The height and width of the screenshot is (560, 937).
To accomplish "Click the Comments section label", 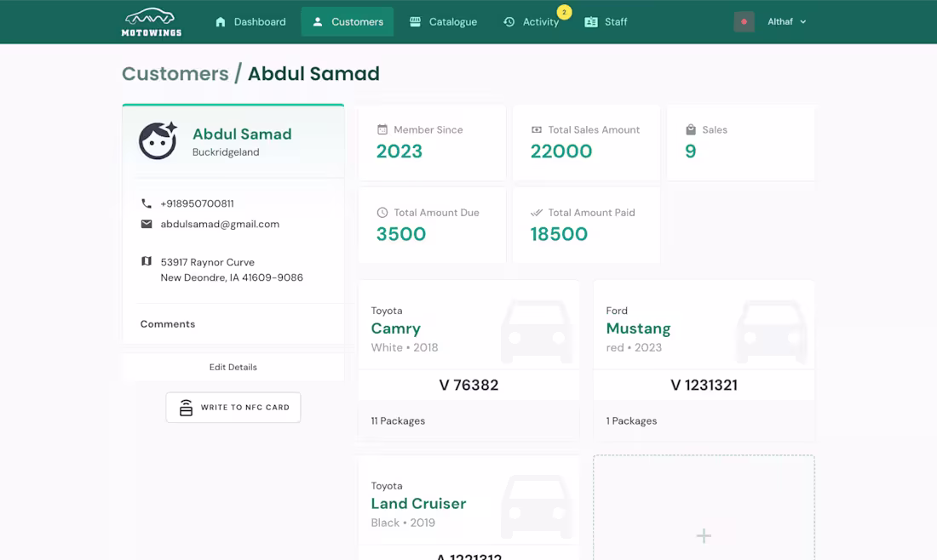I will [x=168, y=324].
